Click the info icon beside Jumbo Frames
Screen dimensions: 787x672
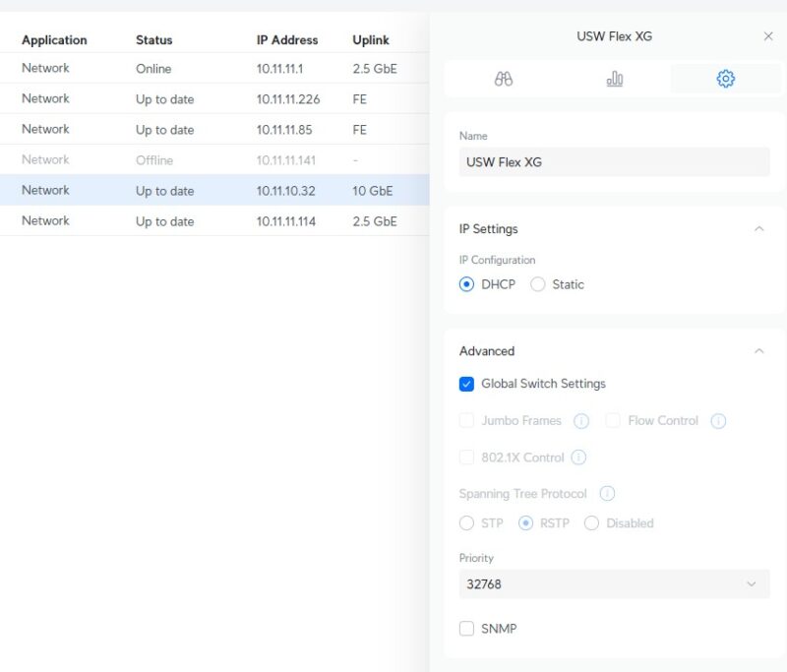tap(580, 420)
